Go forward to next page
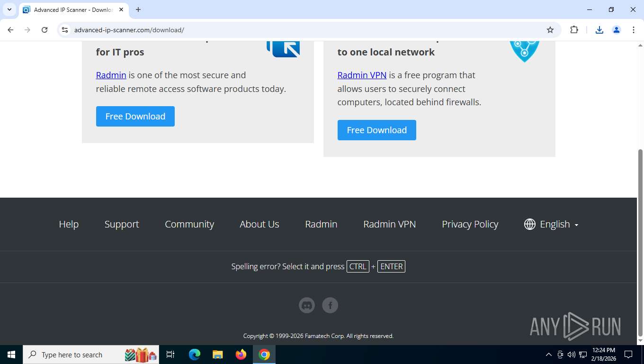 pyautogui.click(x=27, y=30)
